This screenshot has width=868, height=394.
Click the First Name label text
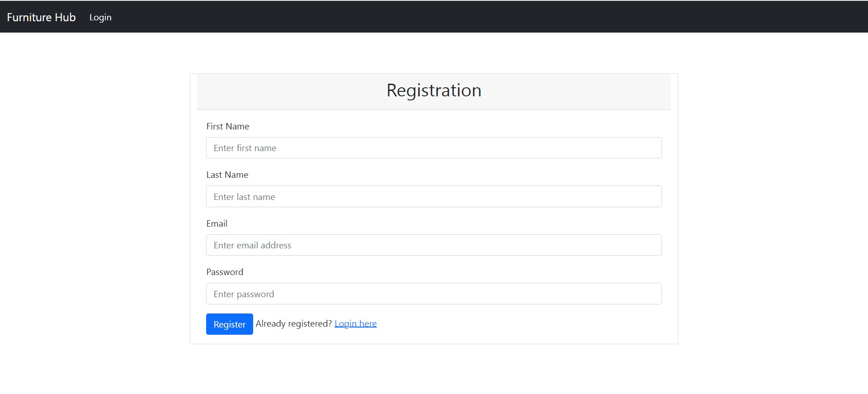pos(227,126)
